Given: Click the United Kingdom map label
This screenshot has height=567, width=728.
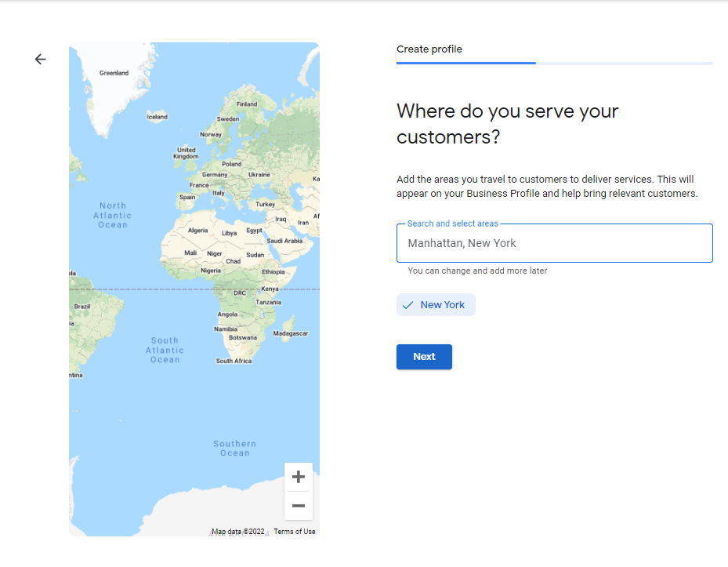Looking at the screenshot, I should pyautogui.click(x=186, y=153).
